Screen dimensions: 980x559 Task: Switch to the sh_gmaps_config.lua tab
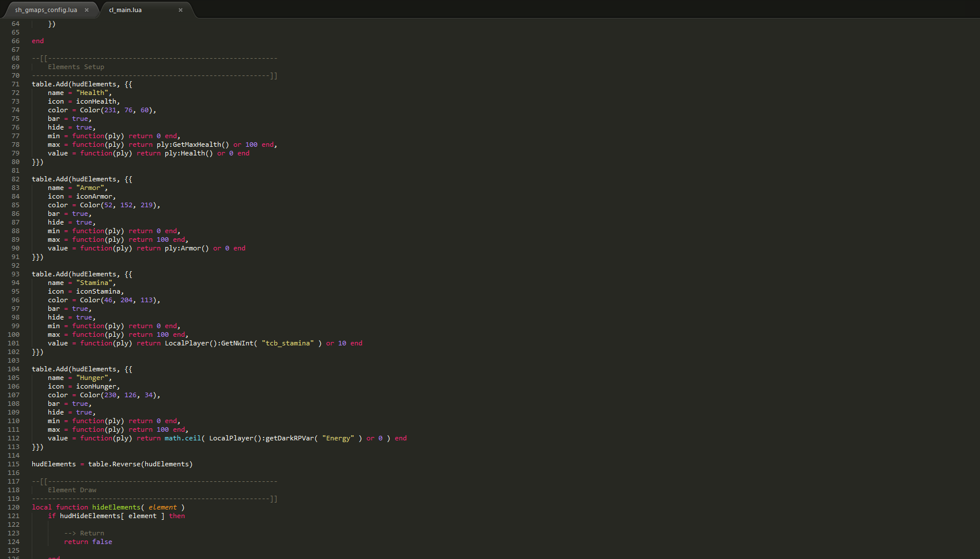point(46,10)
